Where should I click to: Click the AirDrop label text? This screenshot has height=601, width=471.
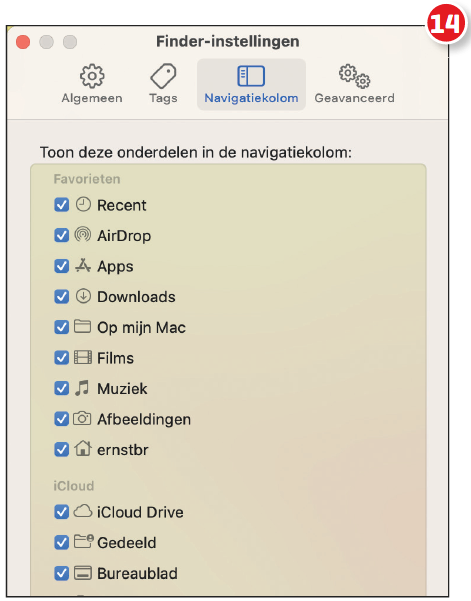coord(124,236)
